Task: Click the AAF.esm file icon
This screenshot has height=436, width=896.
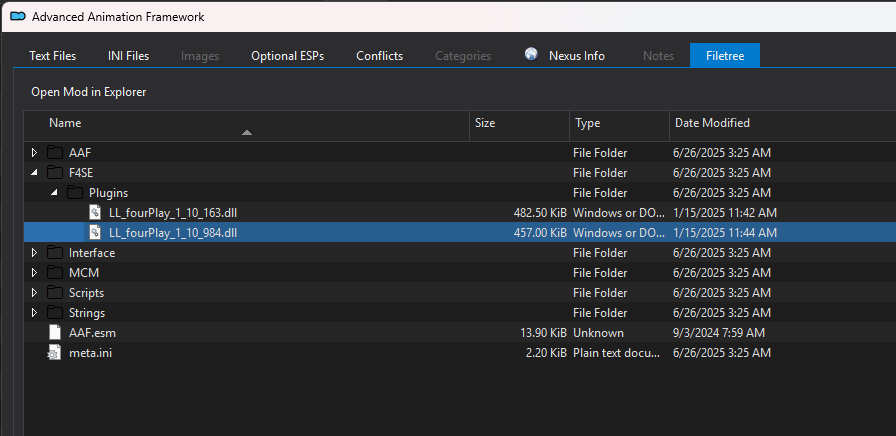Action: pyautogui.click(x=54, y=333)
